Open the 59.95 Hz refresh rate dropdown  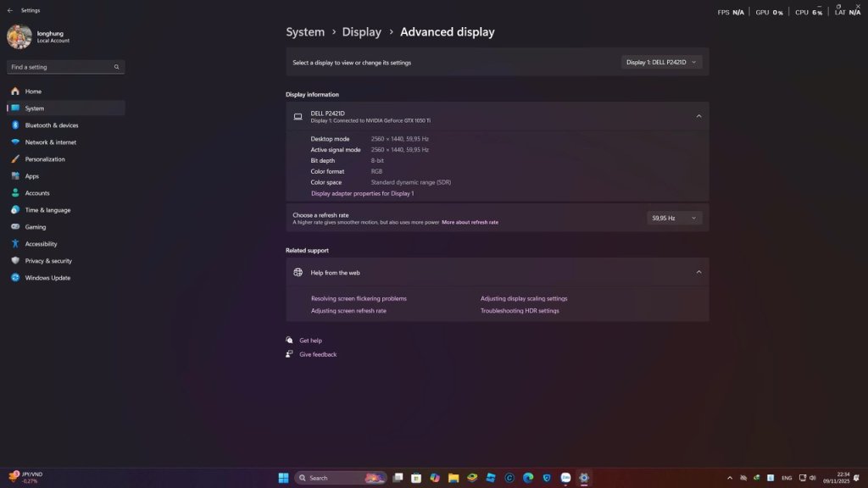tap(674, 218)
